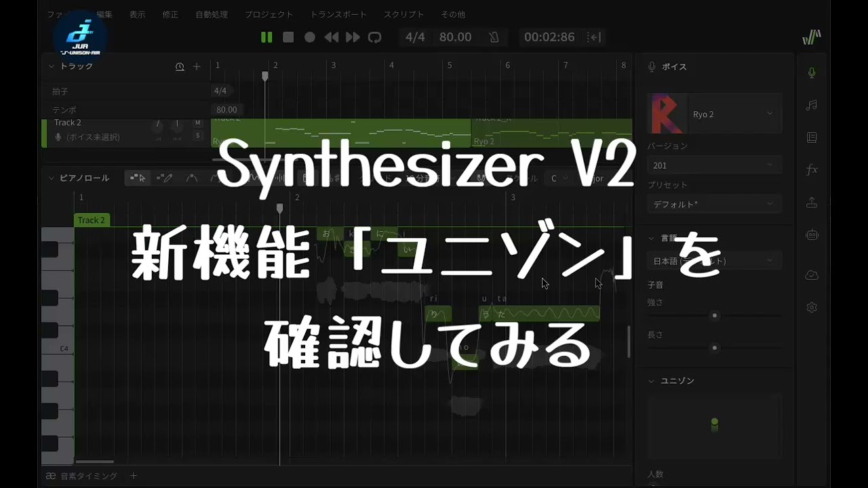The height and width of the screenshot is (488, 868).
Task: Click the 4/4 time signature in the transport
Action: point(415,37)
